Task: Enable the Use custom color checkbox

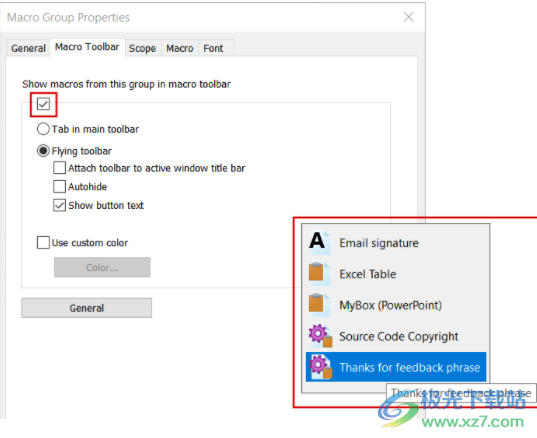Action: 43,242
